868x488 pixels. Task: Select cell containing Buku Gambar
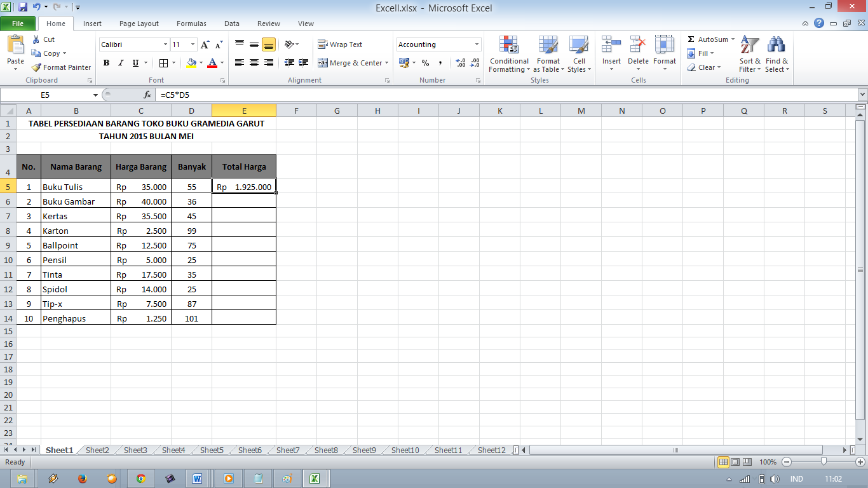tap(76, 201)
